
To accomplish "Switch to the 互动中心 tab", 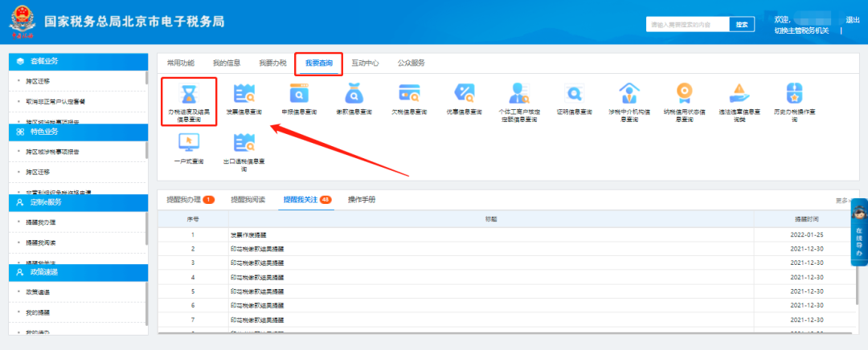I will click(x=366, y=63).
